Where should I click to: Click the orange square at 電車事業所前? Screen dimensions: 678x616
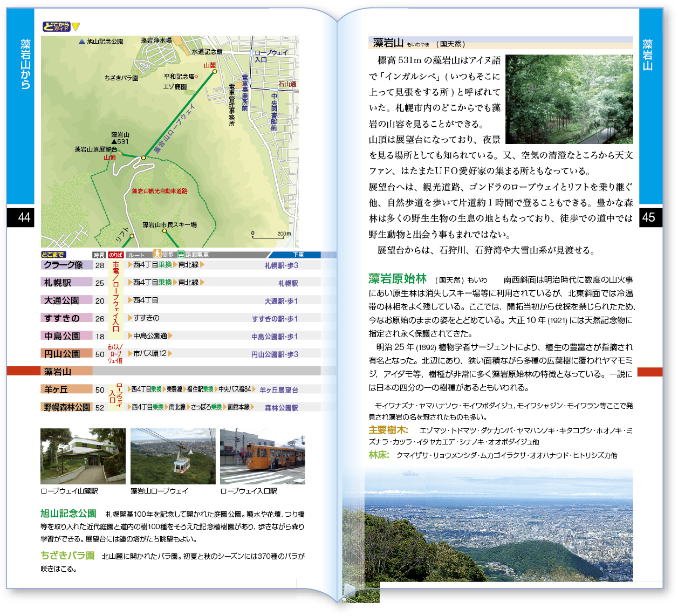click(x=238, y=85)
